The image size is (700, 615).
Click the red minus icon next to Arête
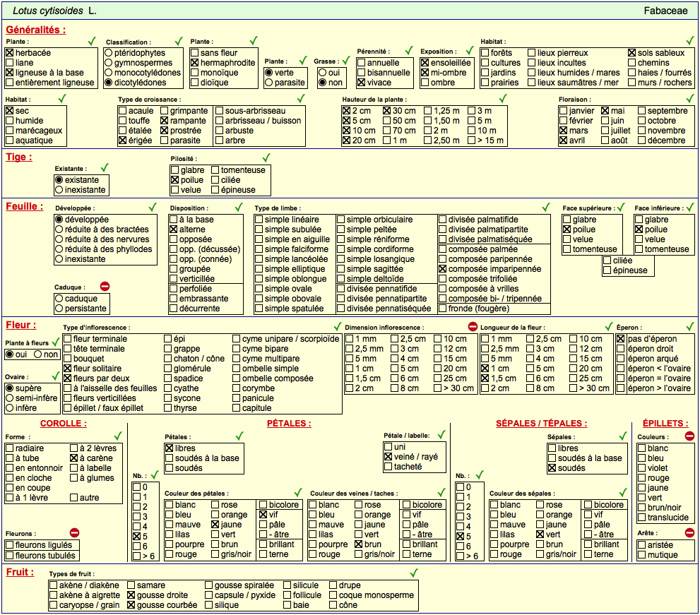click(689, 532)
